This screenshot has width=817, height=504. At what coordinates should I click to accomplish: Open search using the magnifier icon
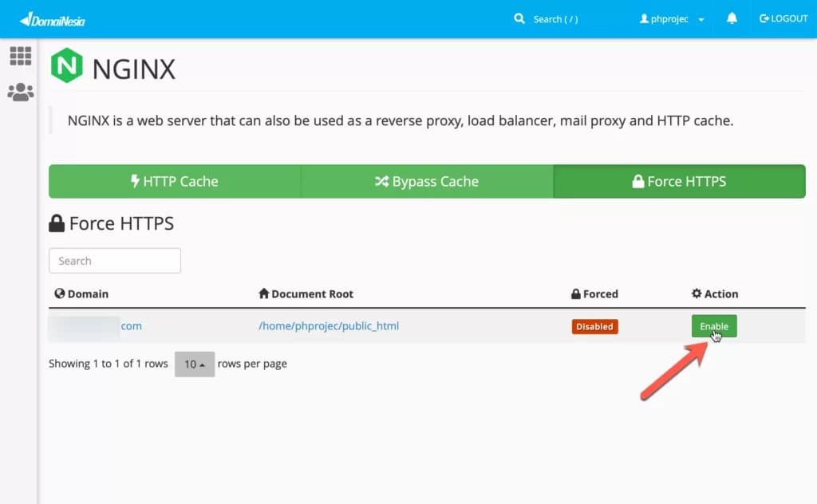pyautogui.click(x=519, y=18)
